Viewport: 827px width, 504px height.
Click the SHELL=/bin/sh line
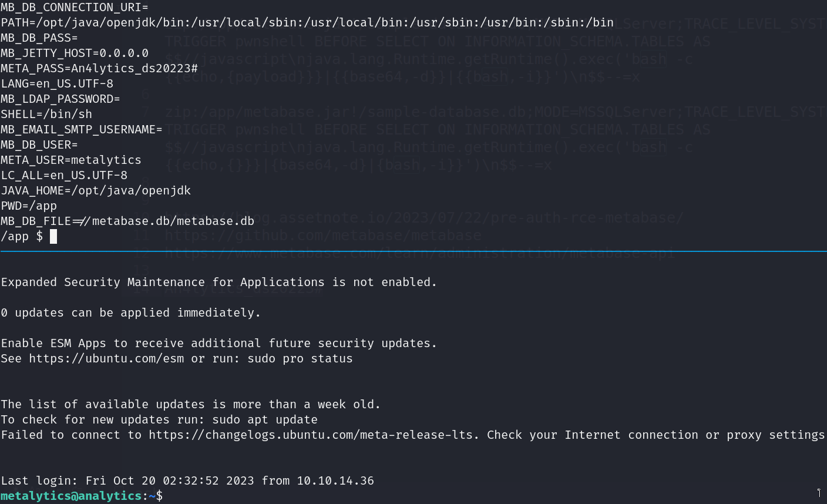click(46, 114)
